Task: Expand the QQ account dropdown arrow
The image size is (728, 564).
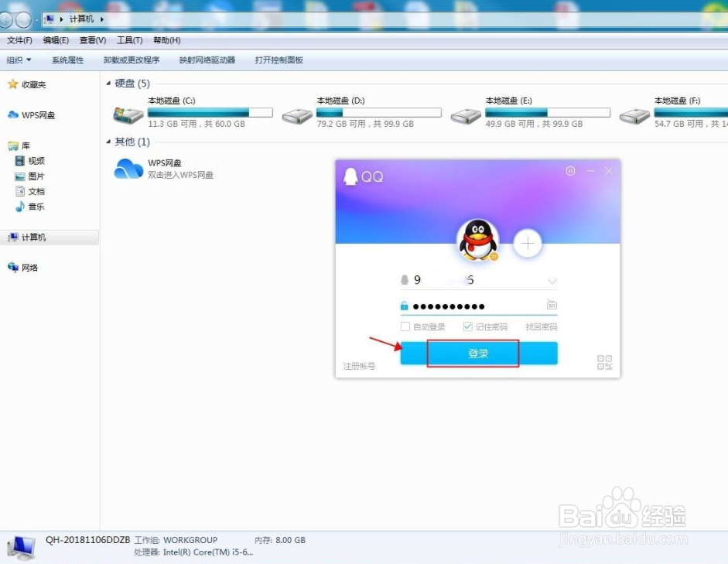Action: point(552,282)
